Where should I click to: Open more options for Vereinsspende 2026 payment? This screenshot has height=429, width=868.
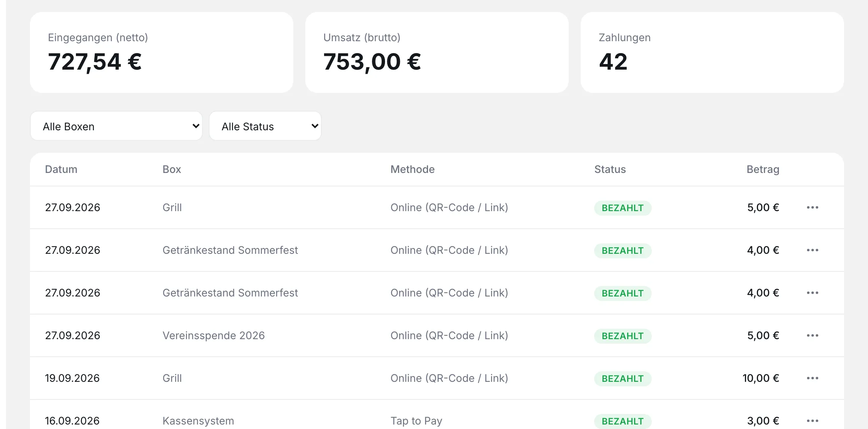[x=812, y=335]
